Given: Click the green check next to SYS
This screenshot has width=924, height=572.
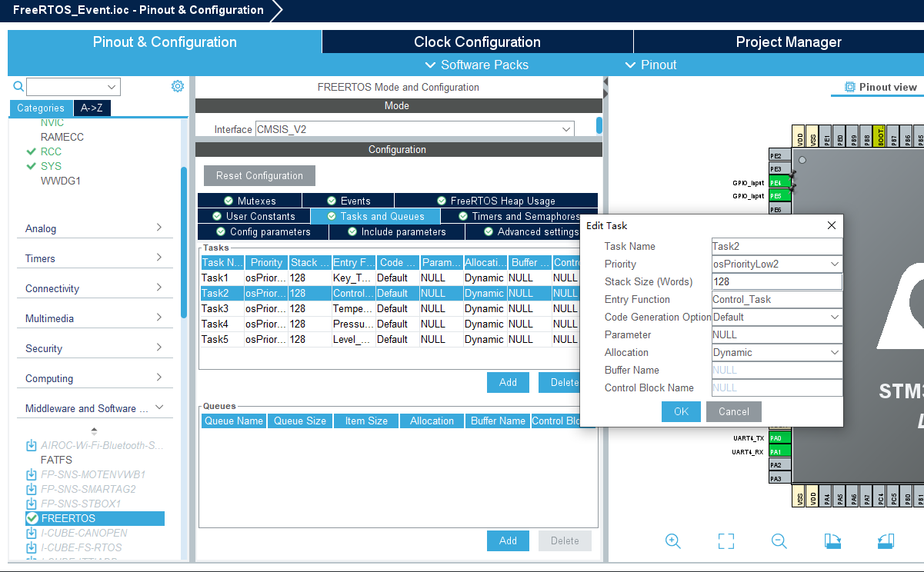Looking at the screenshot, I should pos(32,166).
